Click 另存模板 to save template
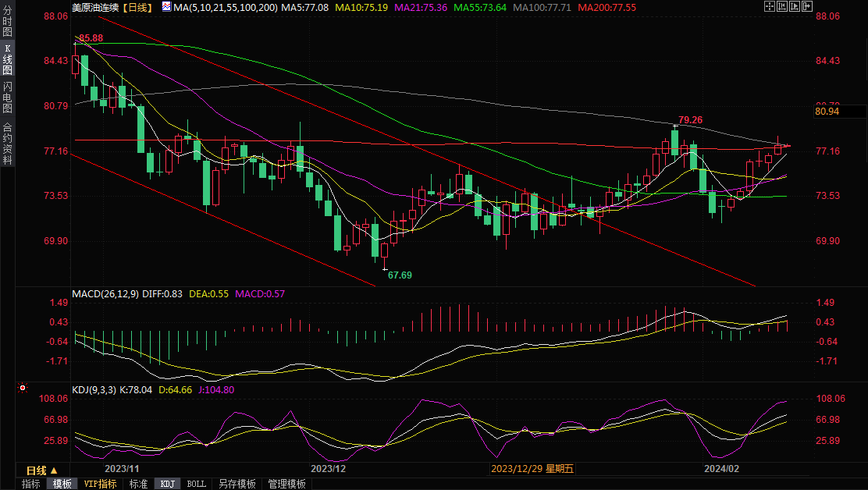The height and width of the screenshot is (490, 868). 237,484
